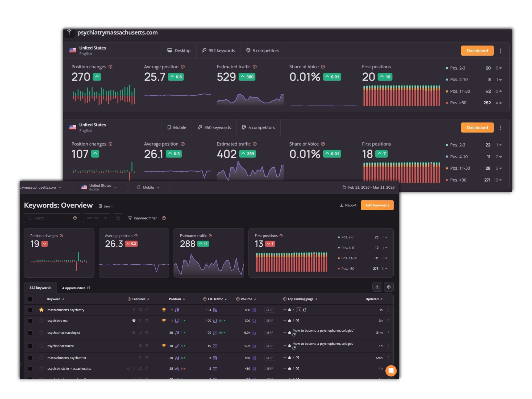Click kebab menu on Desktop project card
Screen dimensions: 532x399
(x=500, y=51)
